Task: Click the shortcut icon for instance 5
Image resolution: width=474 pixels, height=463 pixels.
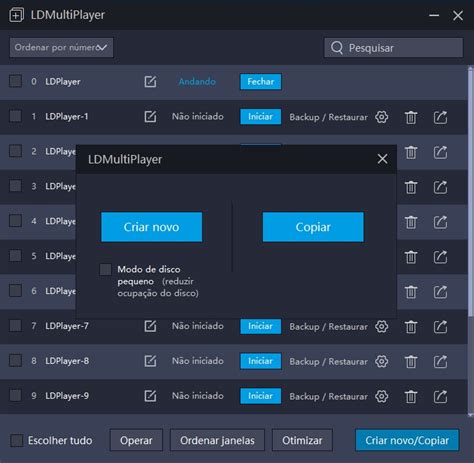Action: (x=440, y=257)
